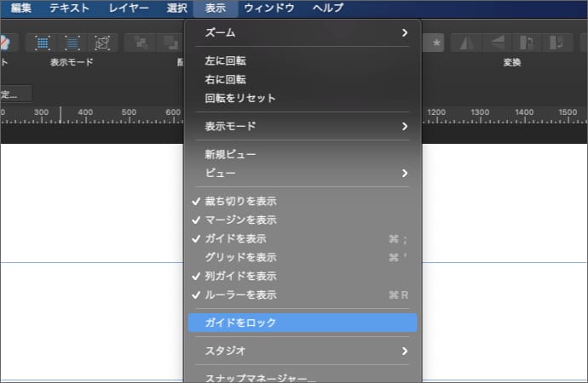Open the レイヤー menu in menu bar
Viewport: 588px width, 383px height.
coord(128,9)
